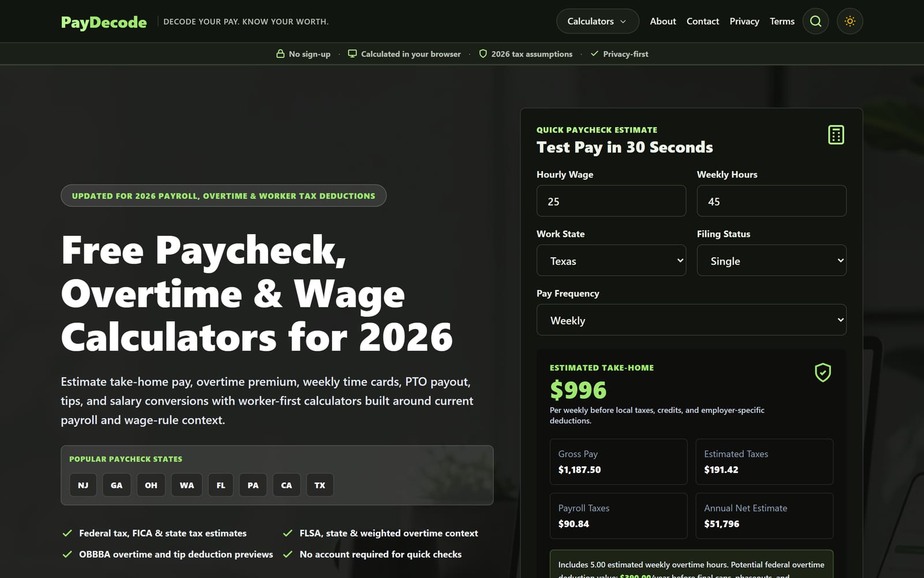The height and width of the screenshot is (578, 924).
Task: Click the Annual Net Estimate $51,796 card
Action: click(x=764, y=516)
